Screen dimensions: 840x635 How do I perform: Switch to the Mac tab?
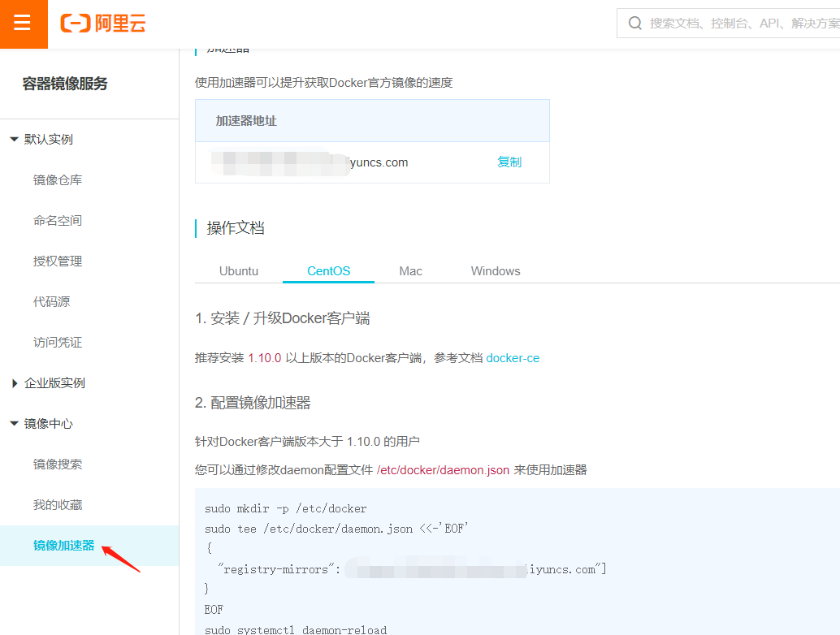point(410,270)
